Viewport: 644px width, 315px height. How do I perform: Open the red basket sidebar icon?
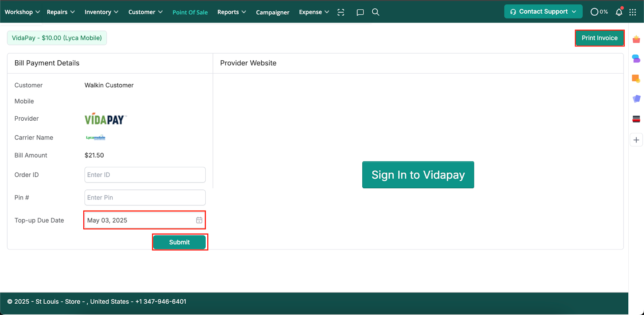[636, 39]
